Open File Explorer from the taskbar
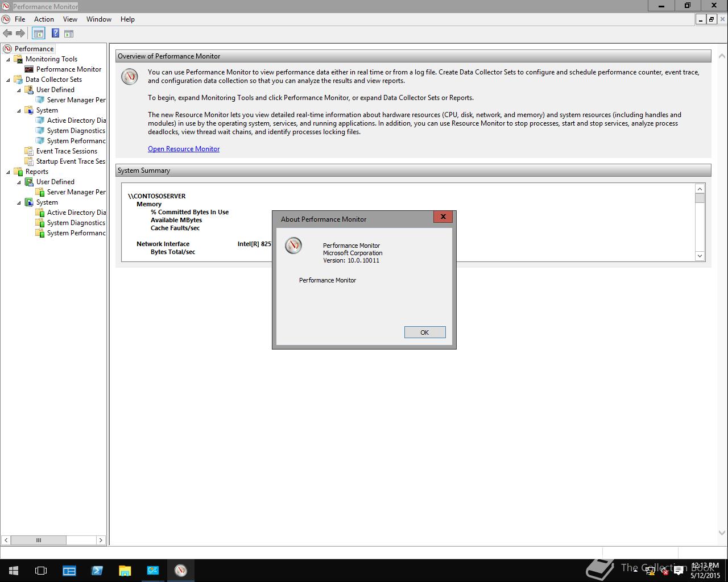The width and height of the screenshot is (728, 582). [125, 571]
